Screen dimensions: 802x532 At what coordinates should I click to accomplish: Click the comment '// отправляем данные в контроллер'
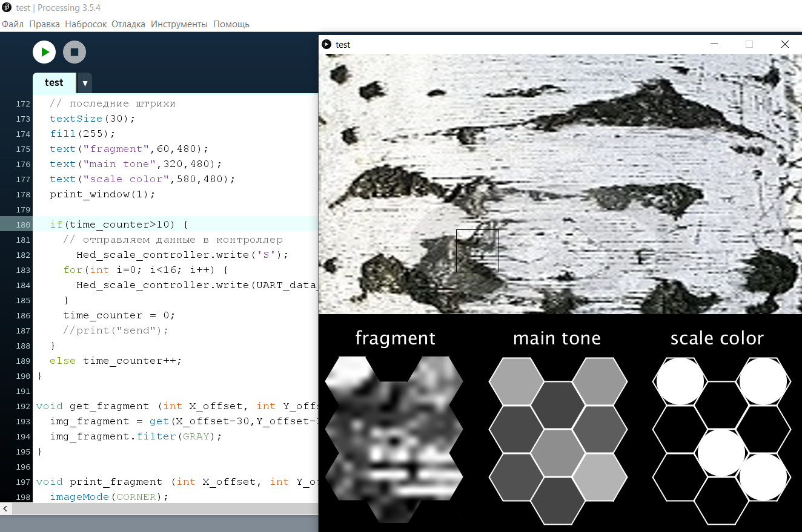[173, 240]
